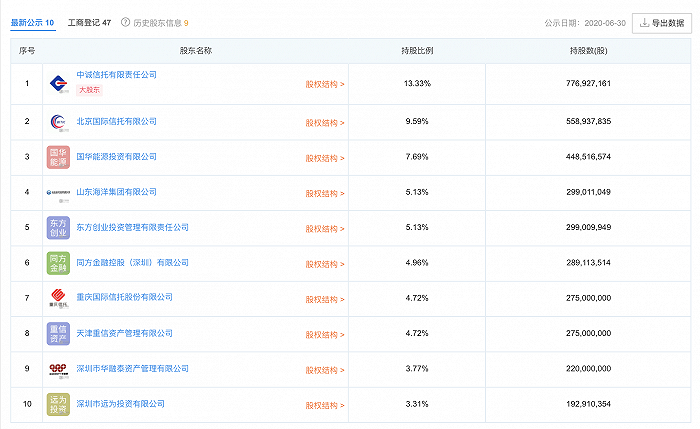Viewport: 700px width, 429px height.
Task: Open 中诚信托有限责任公司 company link
Action: [117, 75]
